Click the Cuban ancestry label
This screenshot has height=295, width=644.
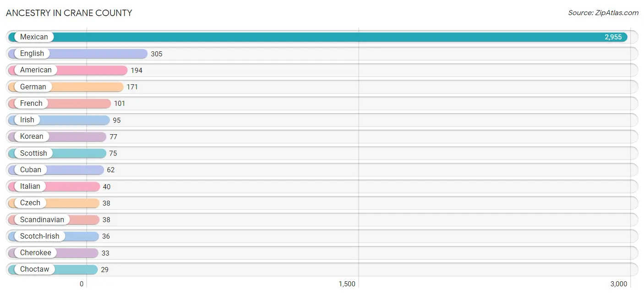31,169
